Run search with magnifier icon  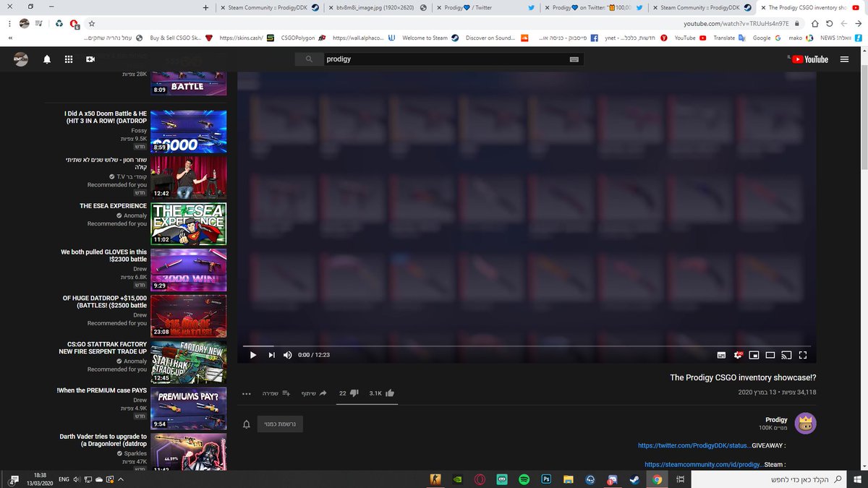coord(310,59)
